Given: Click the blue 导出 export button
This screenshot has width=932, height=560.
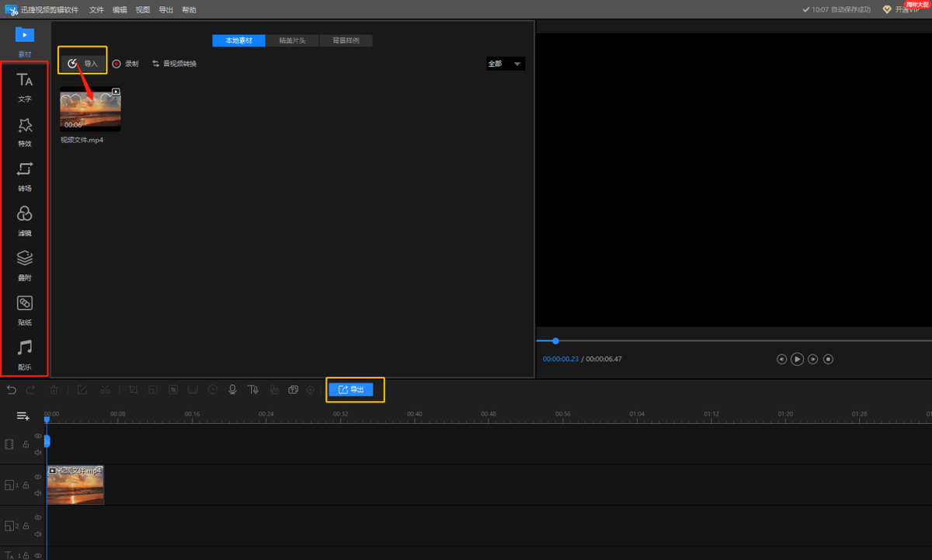Looking at the screenshot, I should [x=351, y=390].
